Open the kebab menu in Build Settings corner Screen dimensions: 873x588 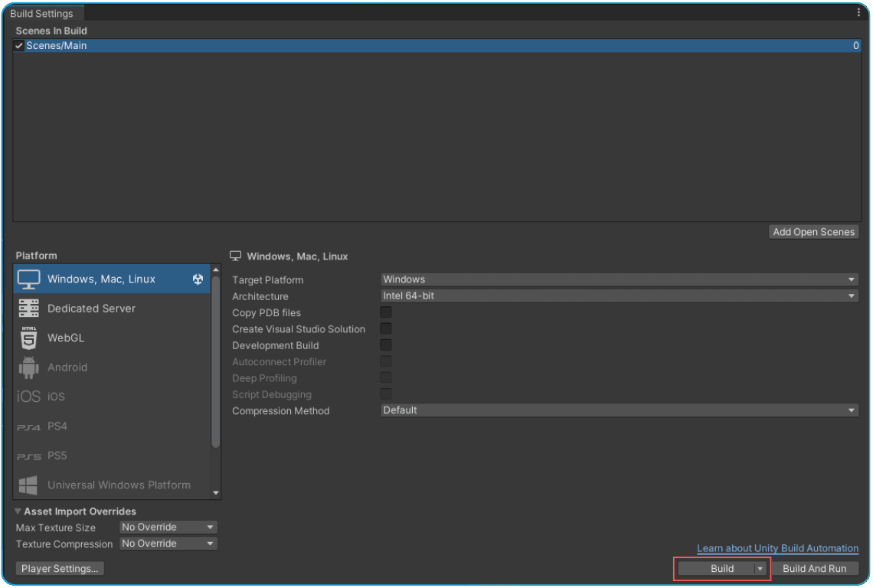pos(858,12)
